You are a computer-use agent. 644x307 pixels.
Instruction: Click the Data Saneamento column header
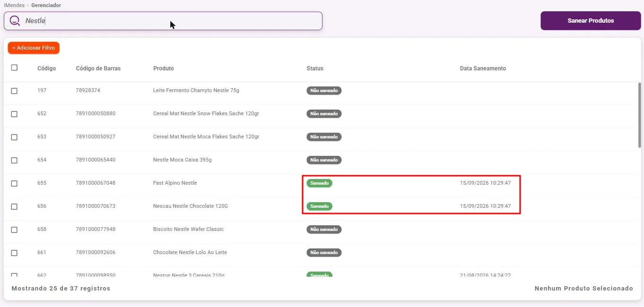pos(483,68)
